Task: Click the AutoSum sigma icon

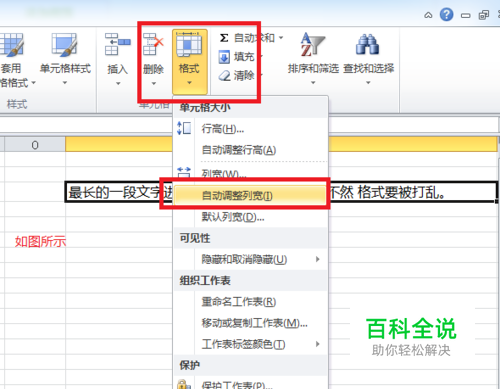Action: pos(224,38)
